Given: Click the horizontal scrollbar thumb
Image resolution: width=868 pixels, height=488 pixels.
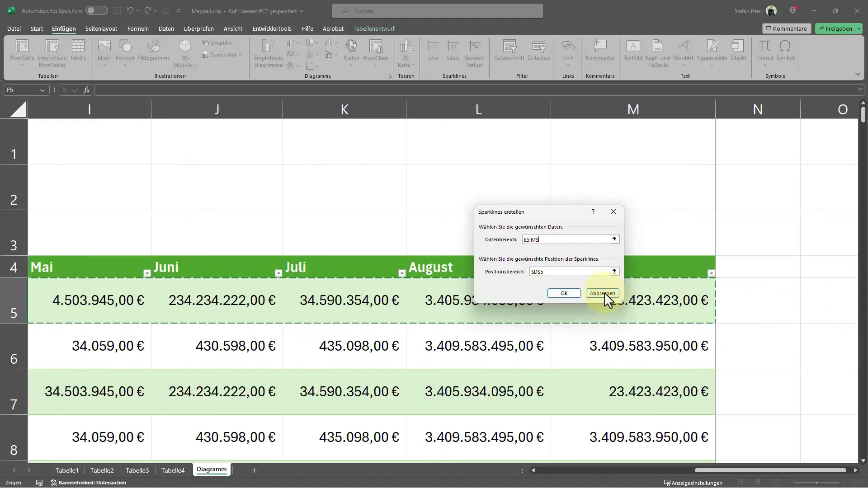Looking at the screenshot, I should pyautogui.click(x=770, y=470).
